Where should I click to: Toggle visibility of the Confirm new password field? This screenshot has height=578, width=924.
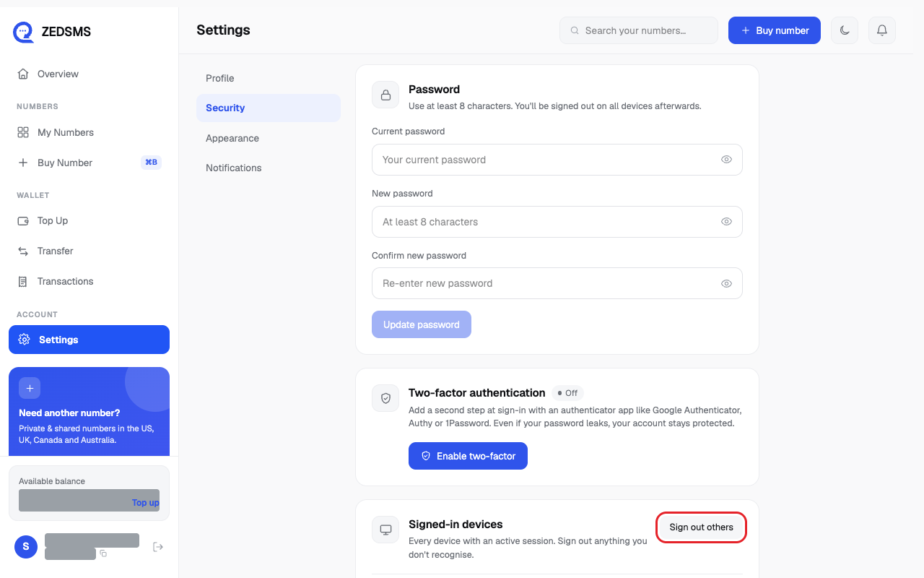[726, 283]
